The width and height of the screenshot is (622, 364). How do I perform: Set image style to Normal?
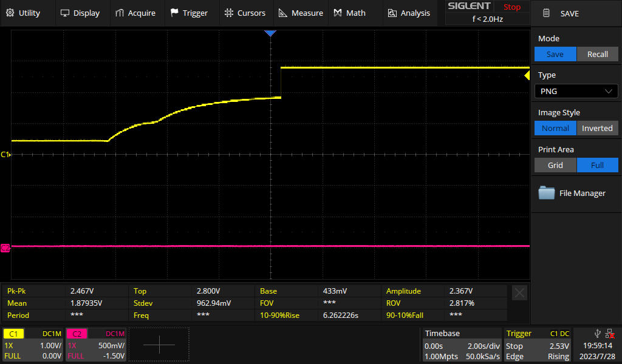(x=555, y=128)
